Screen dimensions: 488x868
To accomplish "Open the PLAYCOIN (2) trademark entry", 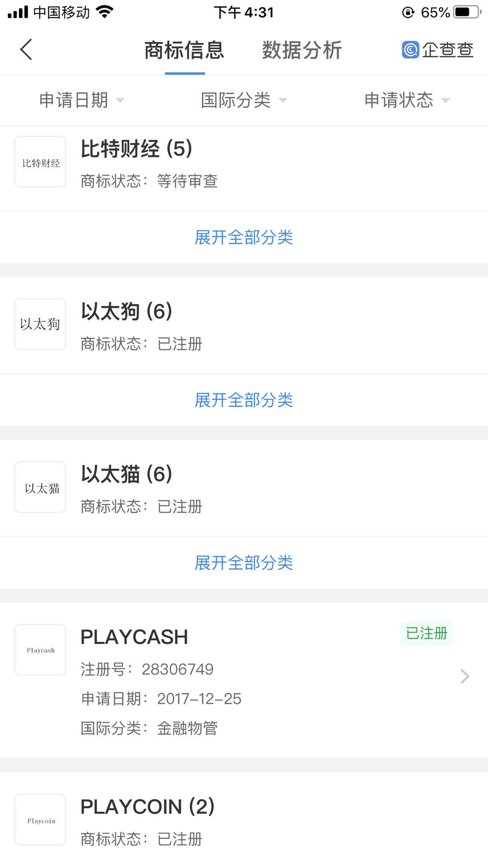I will (x=147, y=807).
